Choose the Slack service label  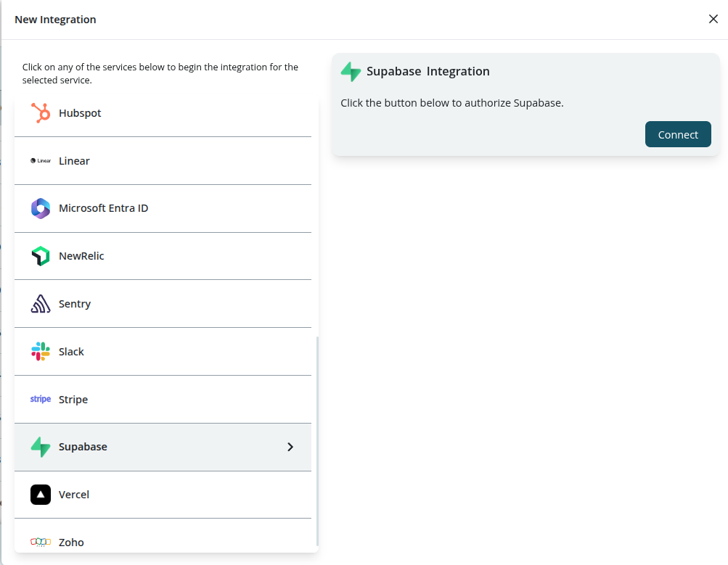point(71,352)
